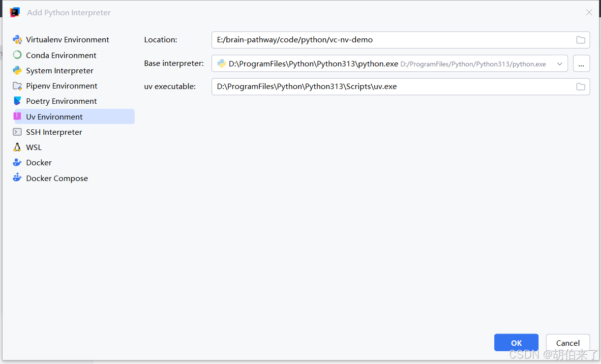Click the ellipsis browse button
Viewport: 601px width, 364px height.
[581, 63]
